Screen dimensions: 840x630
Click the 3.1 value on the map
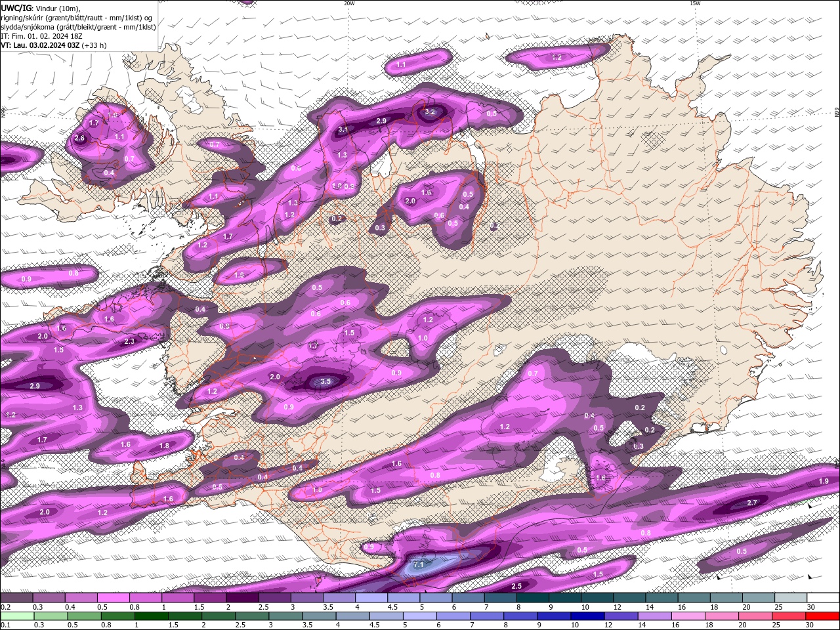pyautogui.click(x=343, y=130)
